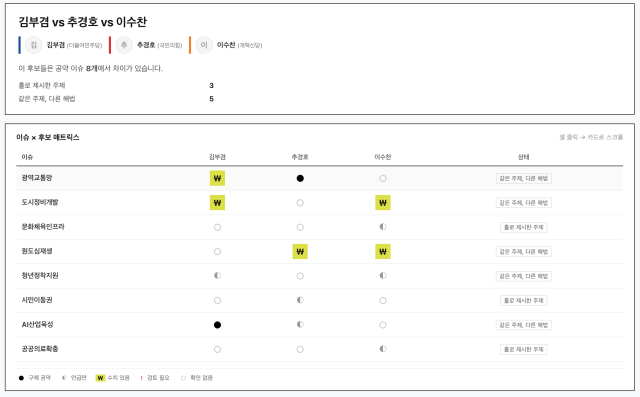Click 김부겸's empty circle in 원도심재생 row

click(217, 252)
